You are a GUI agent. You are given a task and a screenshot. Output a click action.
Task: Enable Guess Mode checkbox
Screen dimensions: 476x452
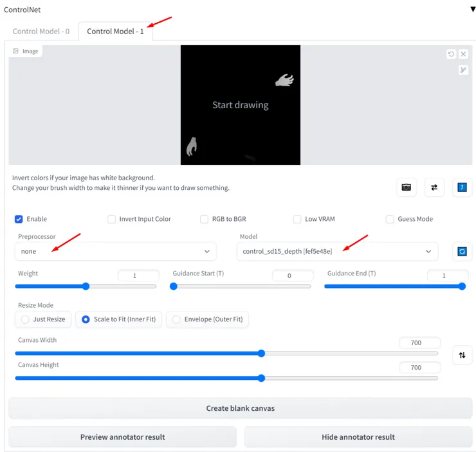[x=390, y=219]
